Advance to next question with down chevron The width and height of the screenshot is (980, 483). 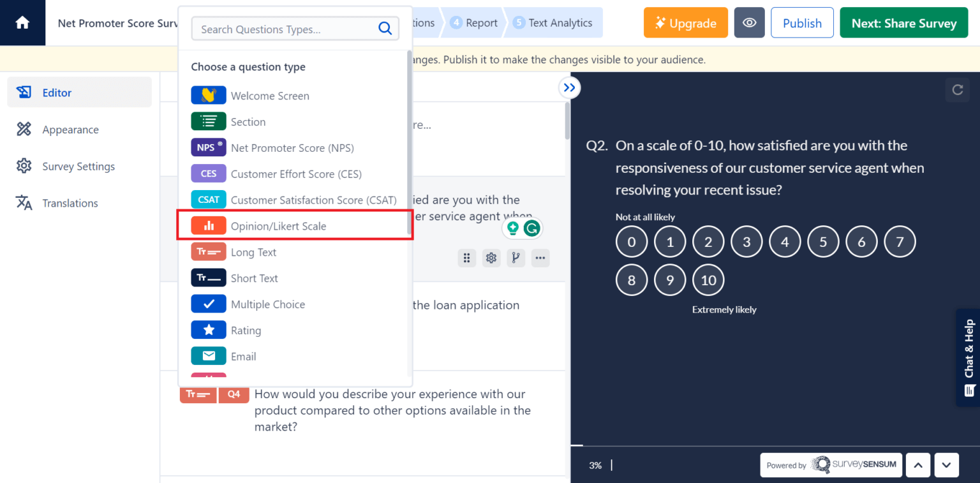946,464
